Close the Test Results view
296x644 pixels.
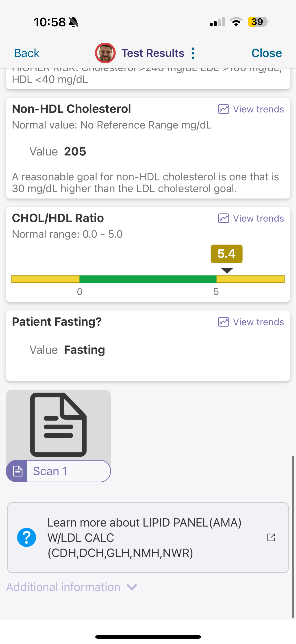pos(267,53)
